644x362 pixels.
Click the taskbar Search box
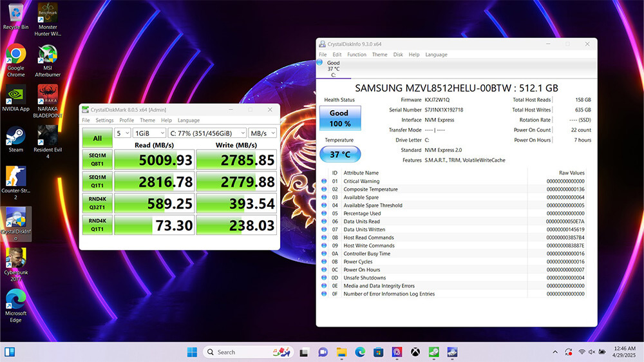(248, 352)
